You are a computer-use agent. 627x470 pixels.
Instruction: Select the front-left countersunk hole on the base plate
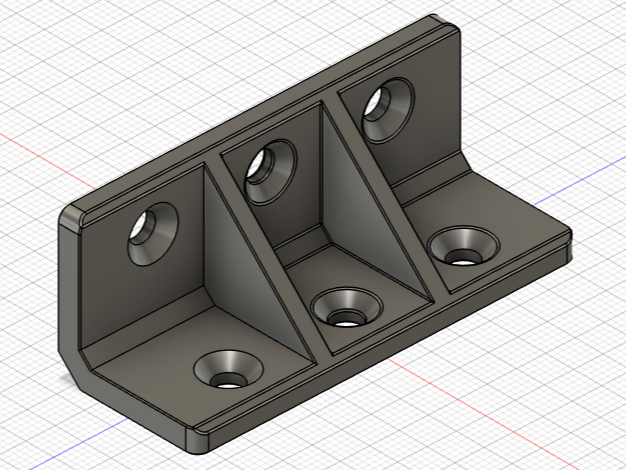point(228,370)
